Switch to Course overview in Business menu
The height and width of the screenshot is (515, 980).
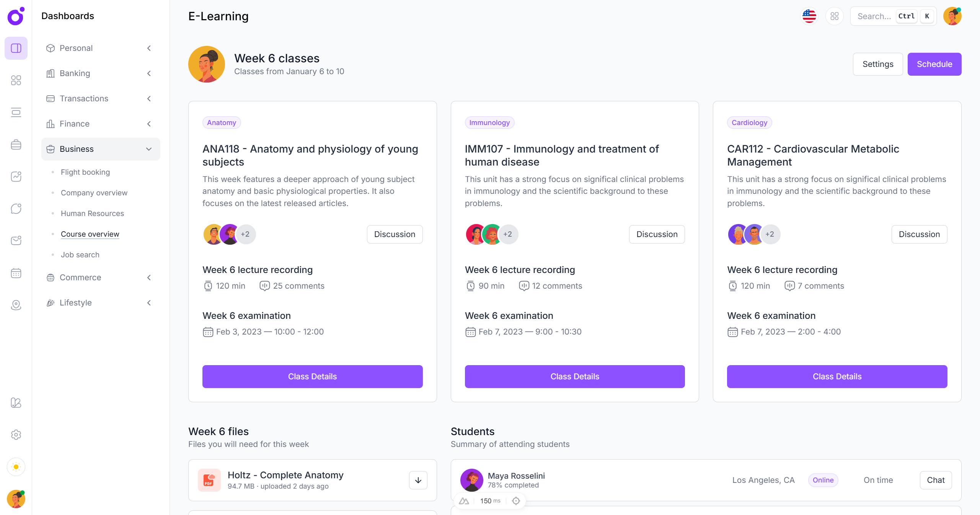click(x=90, y=234)
